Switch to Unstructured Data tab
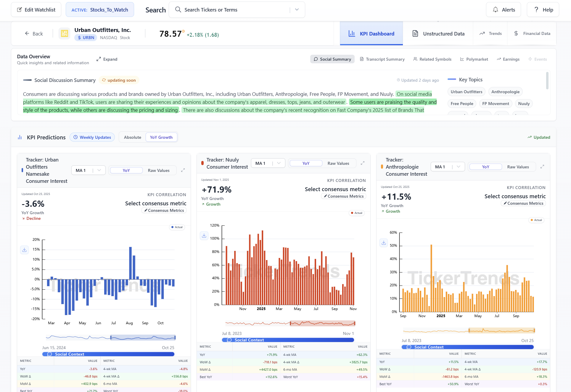This screenshot has height=392, width=571. [438, 33]
